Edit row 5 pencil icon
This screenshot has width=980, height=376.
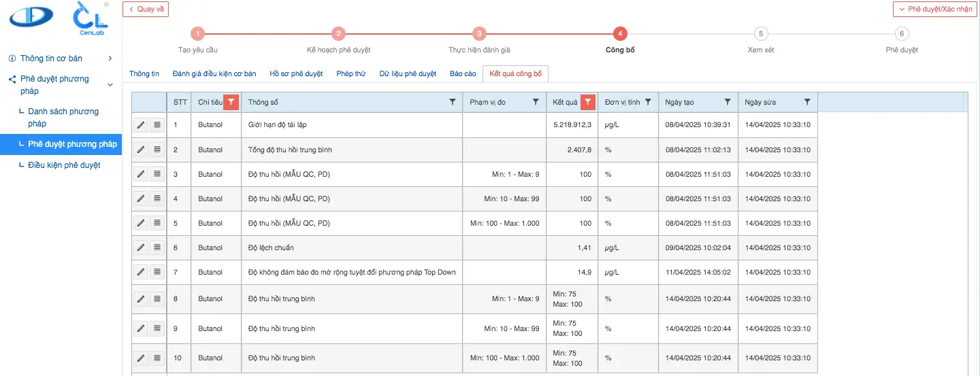pos(141,223)
